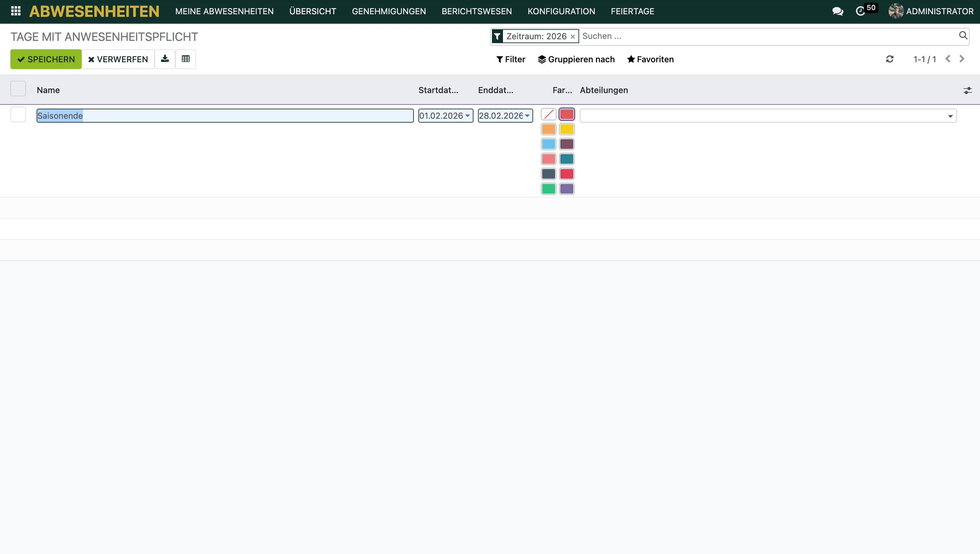Toggle the select-all header checkbox

(18, 89)
